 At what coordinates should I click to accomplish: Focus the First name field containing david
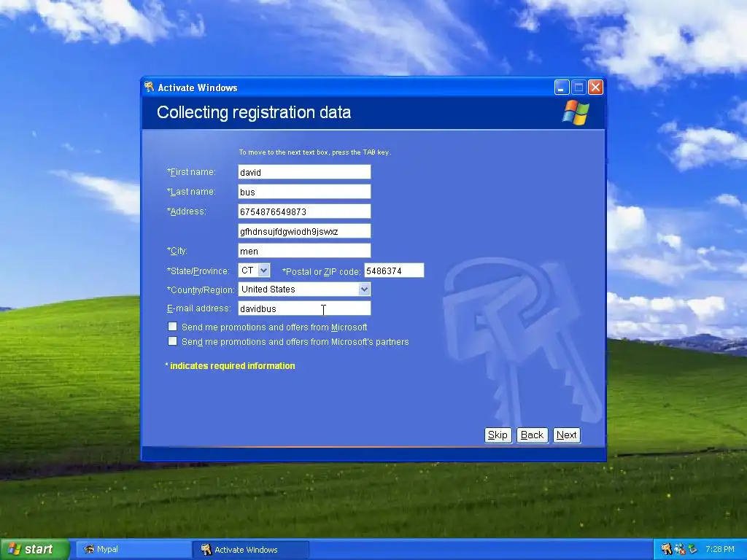coord(304,172)
